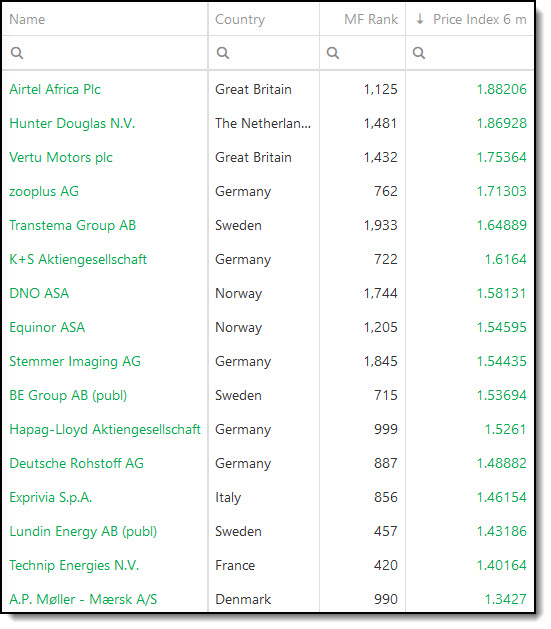Select MF Rank value 715

pos(386,396)
